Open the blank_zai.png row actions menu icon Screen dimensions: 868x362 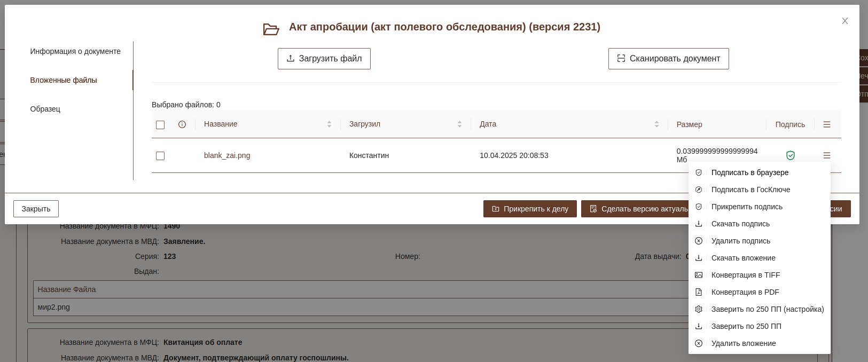(x=827, y=155)
